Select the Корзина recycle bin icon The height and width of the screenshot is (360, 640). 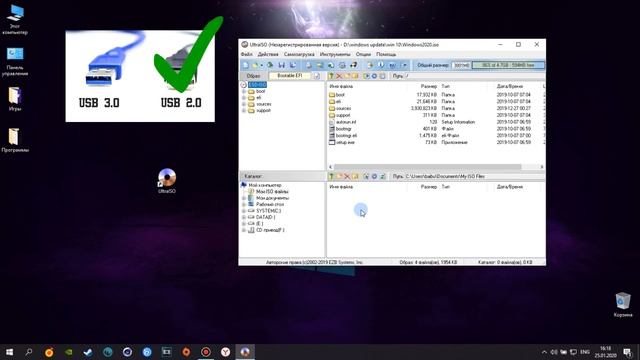[x=623, y=304]
